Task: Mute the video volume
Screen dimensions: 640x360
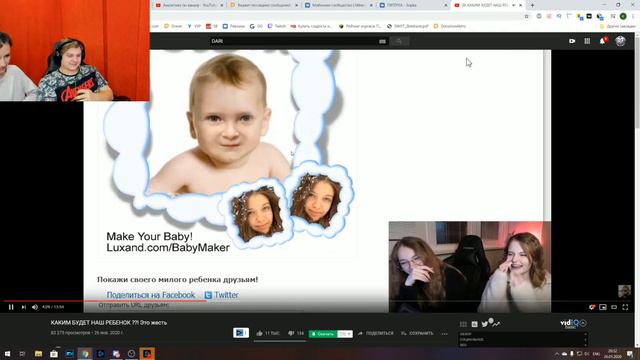Action: coord(35,307)
